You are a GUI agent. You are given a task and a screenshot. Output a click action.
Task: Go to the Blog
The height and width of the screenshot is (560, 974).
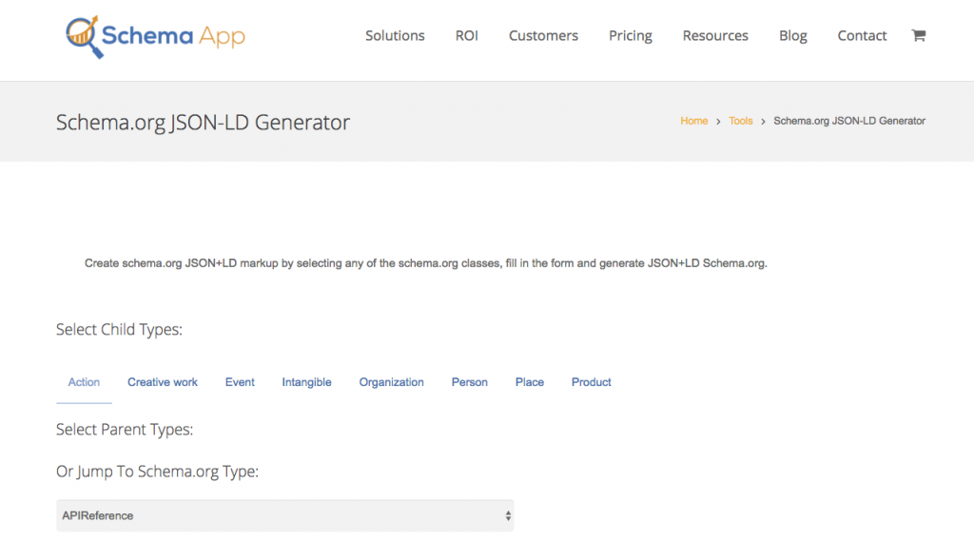[x=792, y=35]
